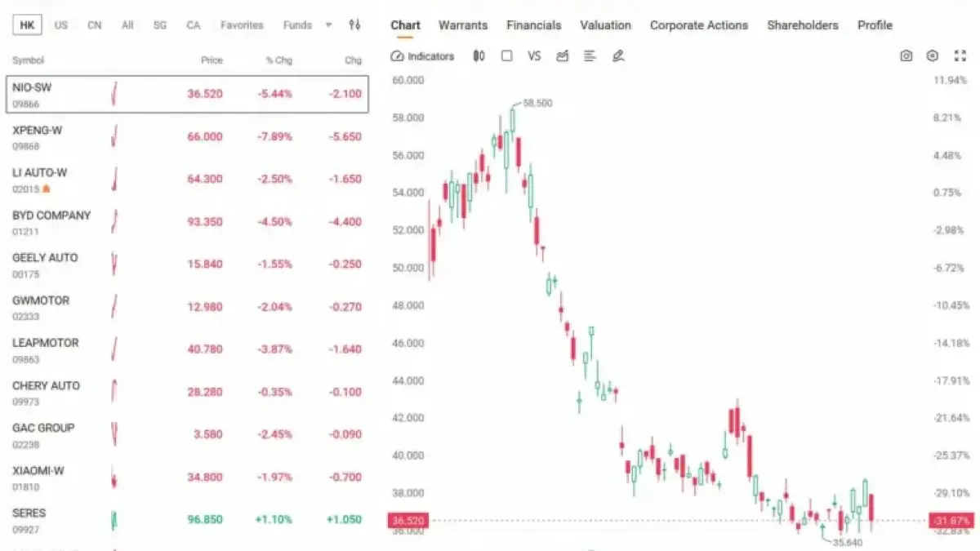Viewport: 980px width, 551px height.
Task: Open the BYD COMPANY stock row
Action: tap(51, 216)
